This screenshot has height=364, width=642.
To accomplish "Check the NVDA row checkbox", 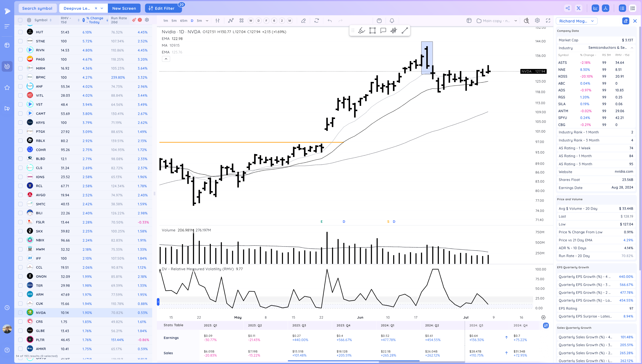I will (x=20, y=313).
